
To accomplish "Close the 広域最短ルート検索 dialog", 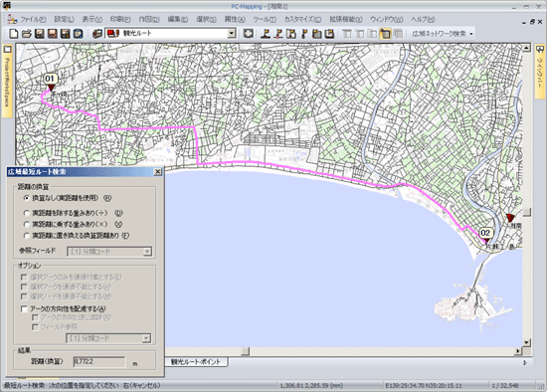I will click(158, 172).
